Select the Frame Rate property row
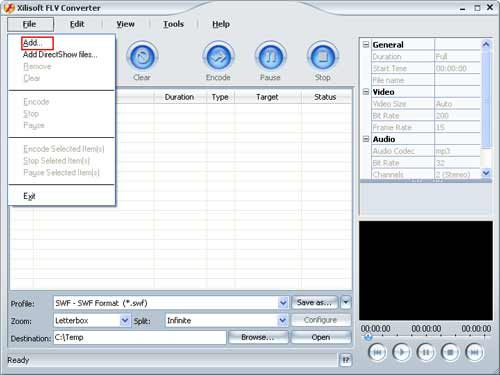The height and width of the screenshot is (375, 500). click(426, 127)
